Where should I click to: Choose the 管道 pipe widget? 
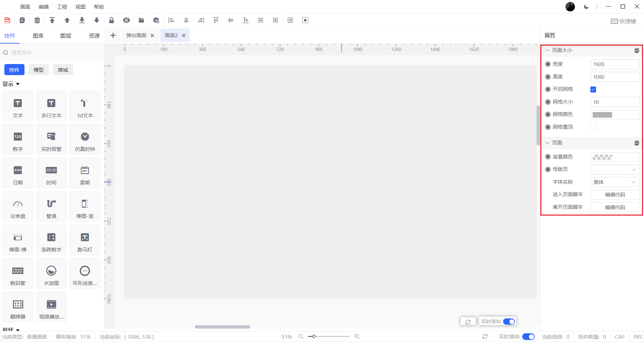click(x=51, y=207)
